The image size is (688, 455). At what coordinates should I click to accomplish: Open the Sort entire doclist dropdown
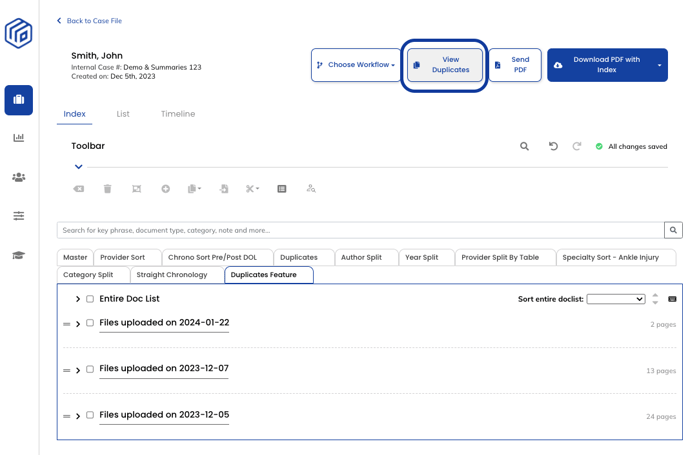pyautogui.click(x=616, y=299)
